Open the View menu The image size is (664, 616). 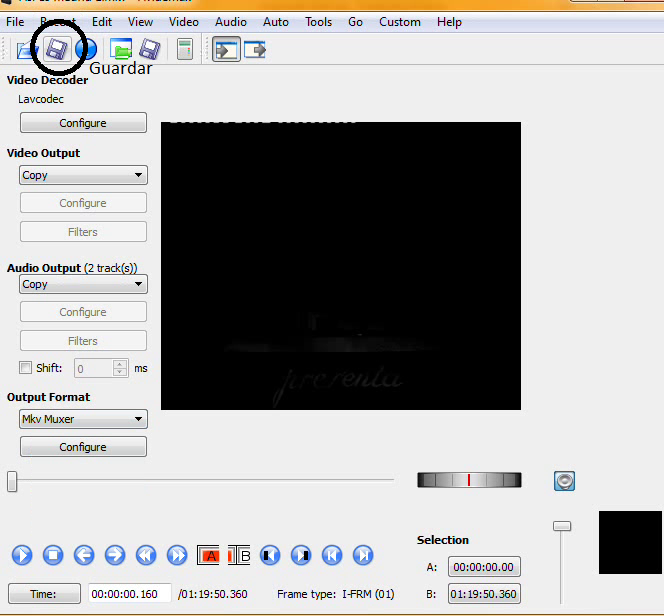click(140, 22)
